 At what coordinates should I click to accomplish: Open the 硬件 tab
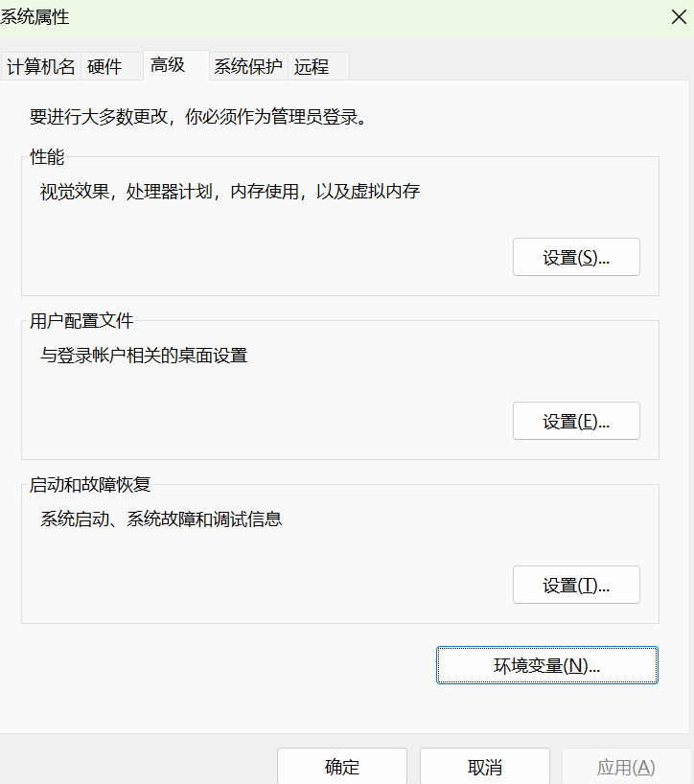pyautogui.click(x=112, y=66)
